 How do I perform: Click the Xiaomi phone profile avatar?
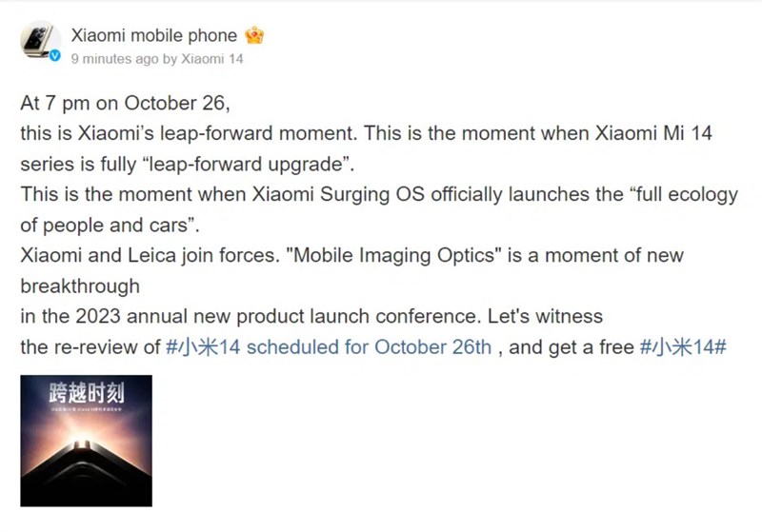[x=39, y=43]
